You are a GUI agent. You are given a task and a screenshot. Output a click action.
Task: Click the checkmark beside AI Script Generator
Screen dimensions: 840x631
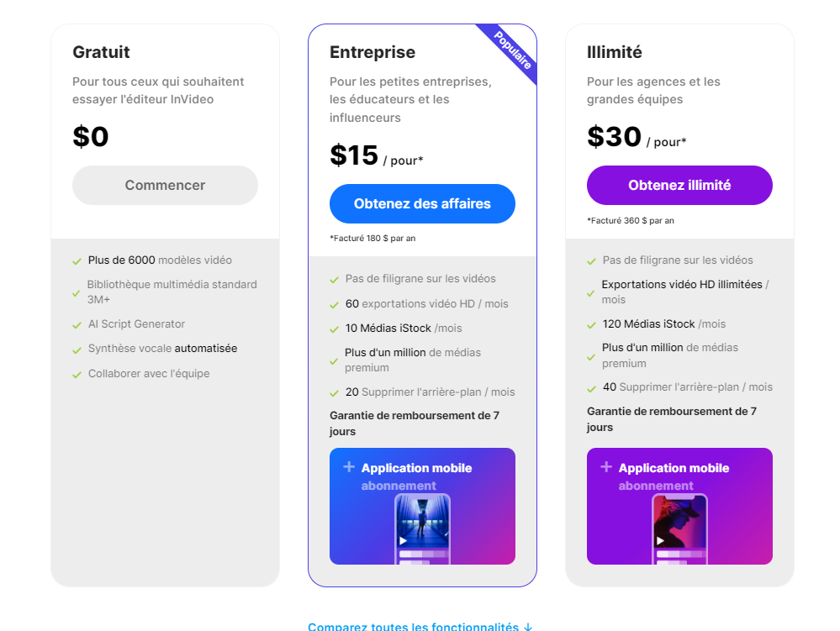77,325
